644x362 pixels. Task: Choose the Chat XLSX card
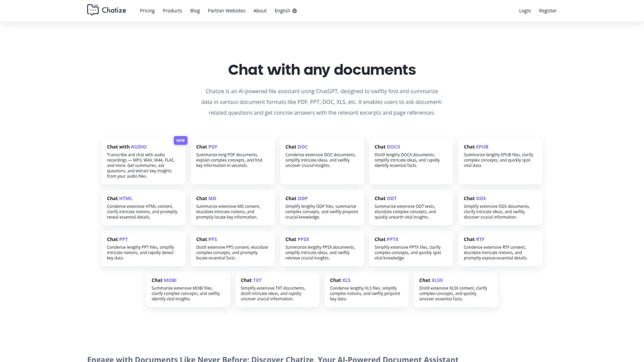[x=456, y=290]
